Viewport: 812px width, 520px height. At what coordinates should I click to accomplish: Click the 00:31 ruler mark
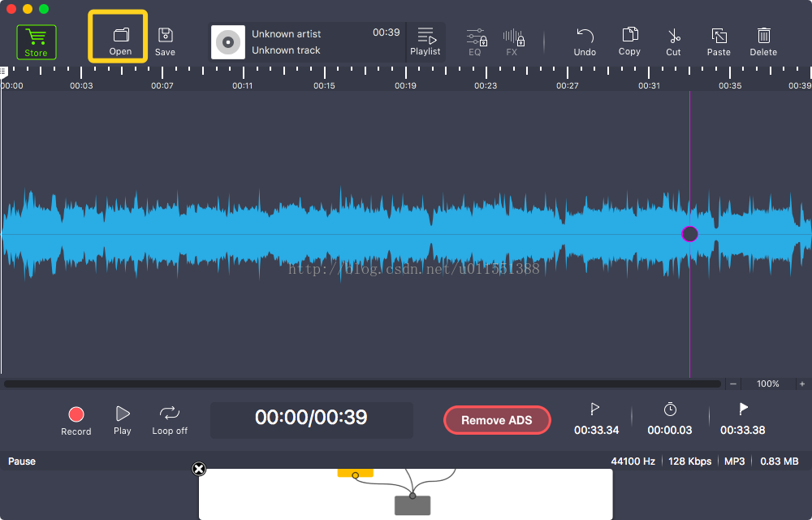(649, 85)
